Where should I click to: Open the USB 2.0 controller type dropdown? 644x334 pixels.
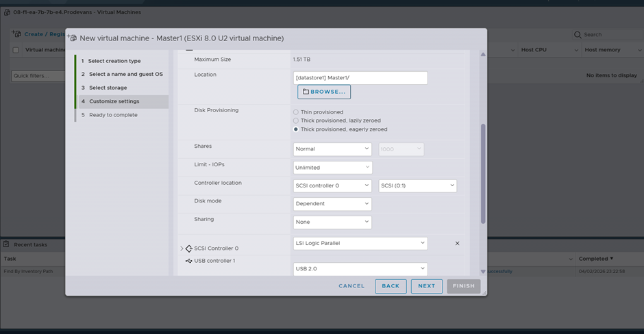[360, 269]
